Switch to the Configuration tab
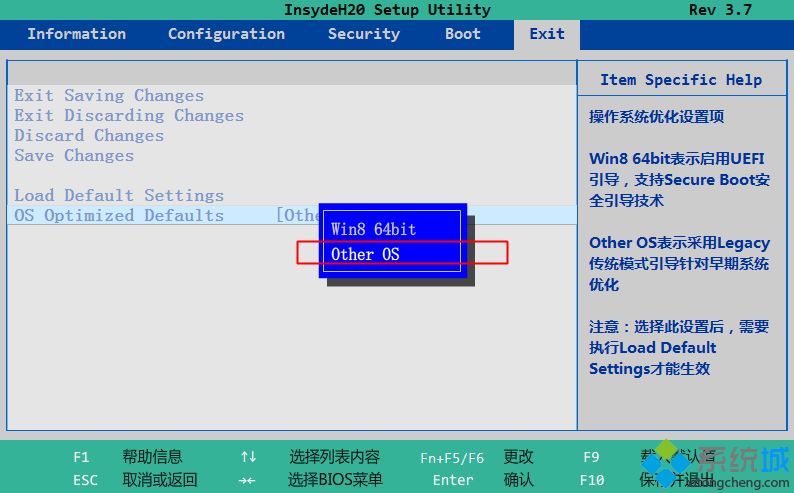The image size is (794, 493). [226, 34]
